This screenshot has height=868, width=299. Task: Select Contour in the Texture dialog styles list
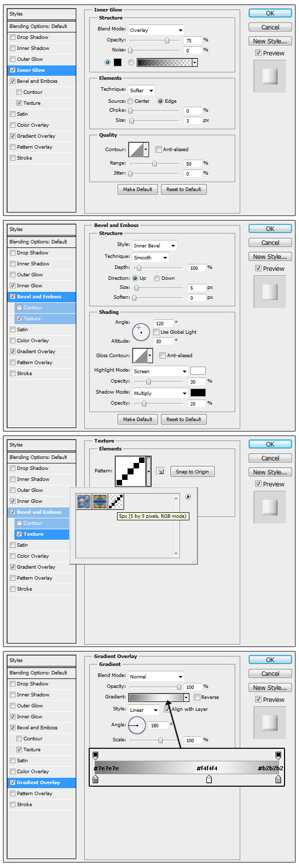33,523
